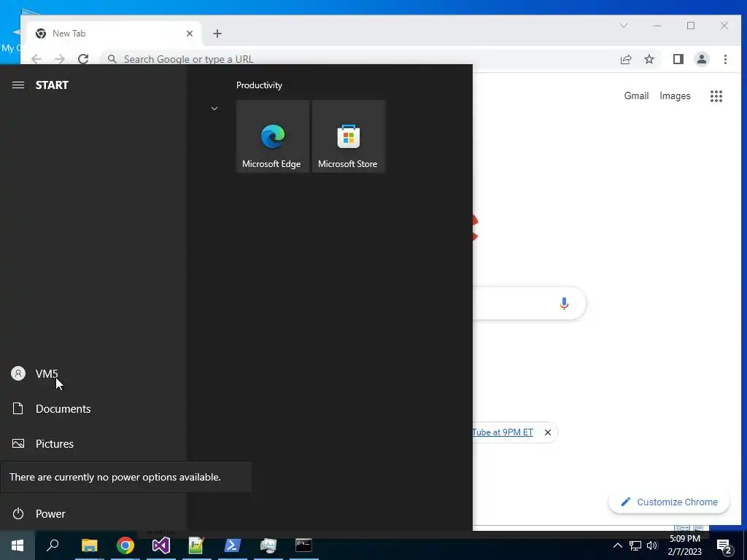This screenshot has height=560, width=747.
Task: Toggle the Chrome side panel
Action: coord(678,59)
